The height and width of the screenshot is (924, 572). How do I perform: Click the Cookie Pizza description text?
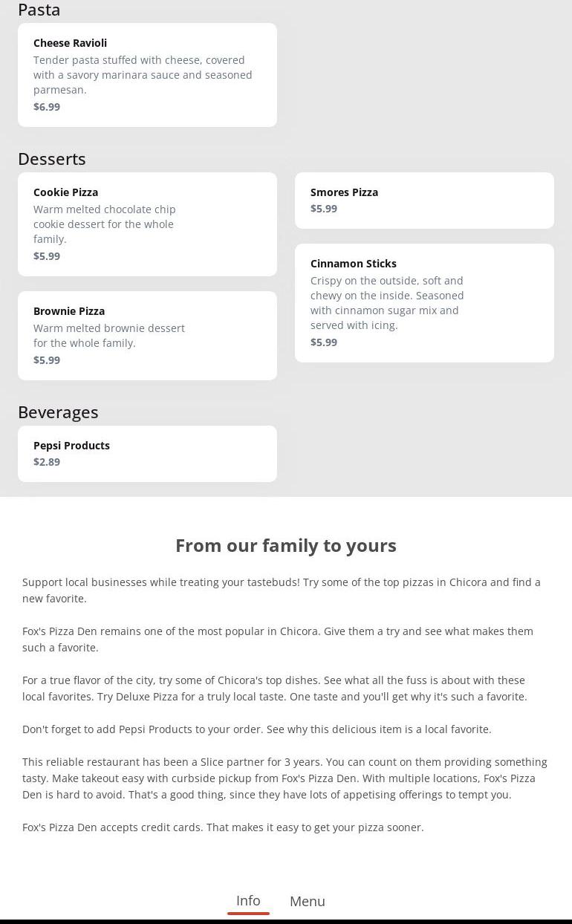tap(105, 224)
